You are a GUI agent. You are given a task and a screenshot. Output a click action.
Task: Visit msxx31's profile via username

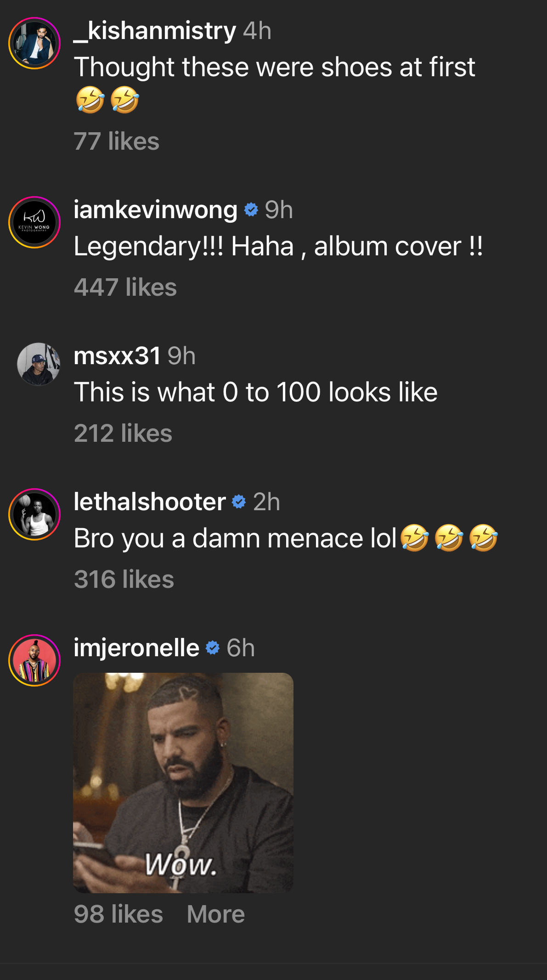click(x=117, y=356)
